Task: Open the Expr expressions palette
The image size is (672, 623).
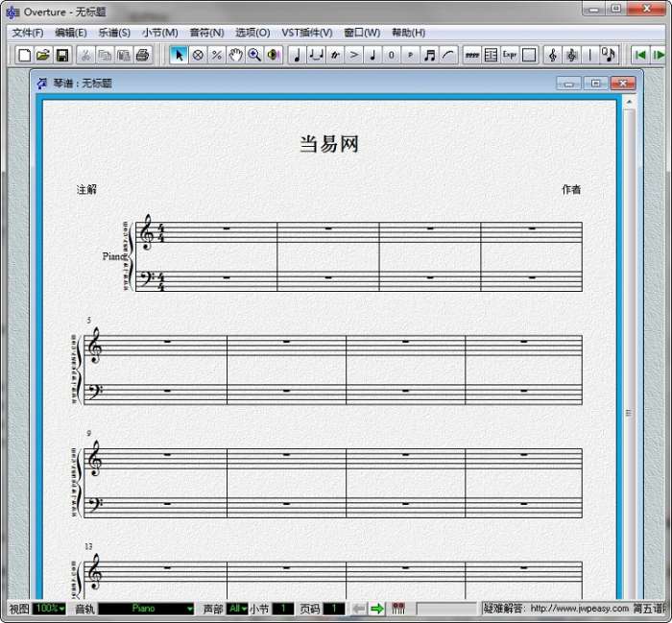Action: pos(510,56)
